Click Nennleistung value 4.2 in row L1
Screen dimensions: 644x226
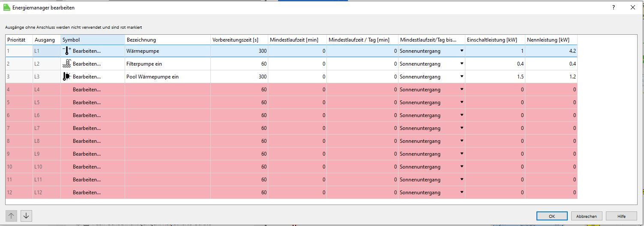(551, 51)
